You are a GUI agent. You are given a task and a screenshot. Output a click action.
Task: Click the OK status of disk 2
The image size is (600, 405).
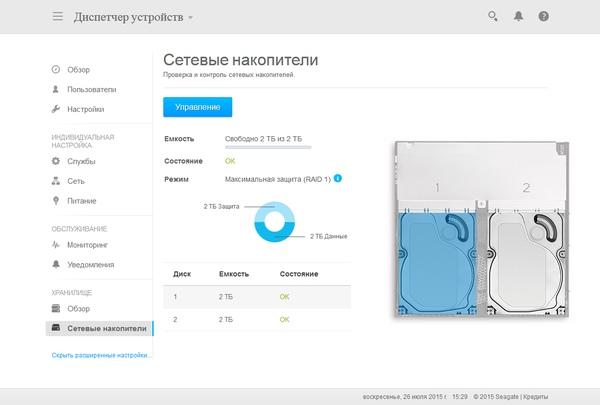point(284,319)
